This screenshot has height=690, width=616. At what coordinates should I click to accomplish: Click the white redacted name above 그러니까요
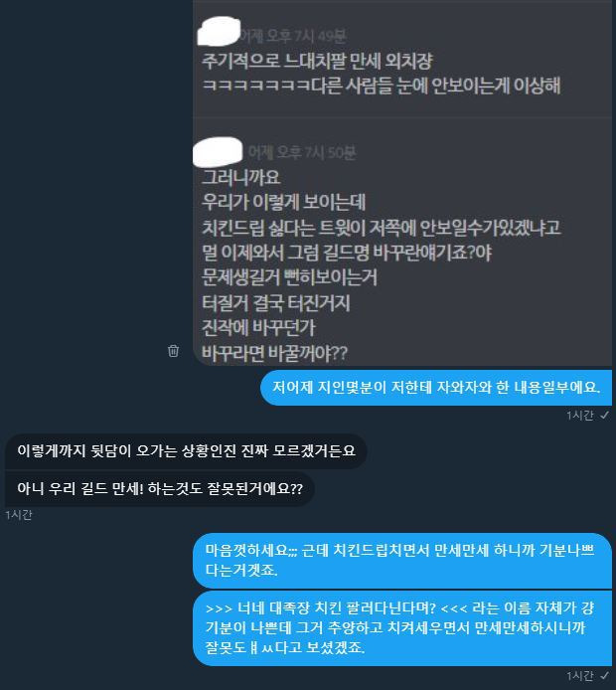(x=218, y=152)
